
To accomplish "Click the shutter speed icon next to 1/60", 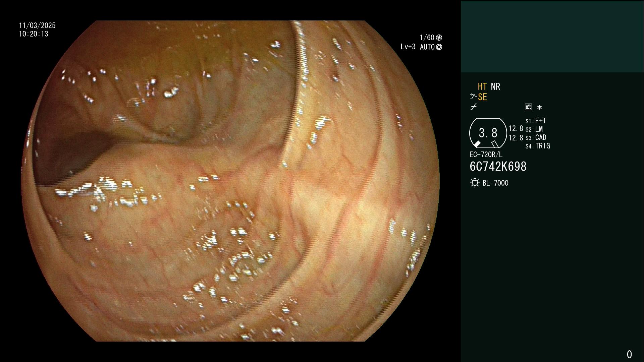I will [x=439, y=38].
